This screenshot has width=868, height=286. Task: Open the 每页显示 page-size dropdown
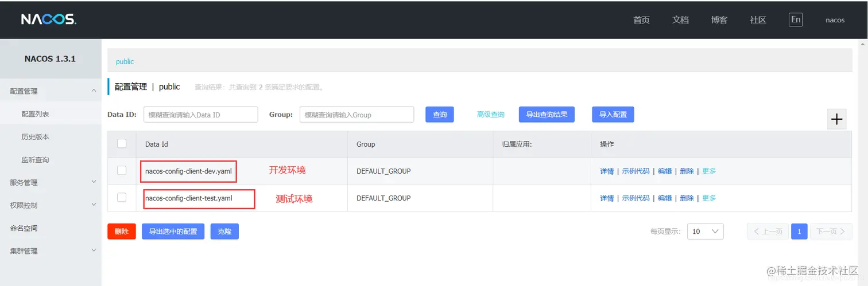[x=705, y=232]
